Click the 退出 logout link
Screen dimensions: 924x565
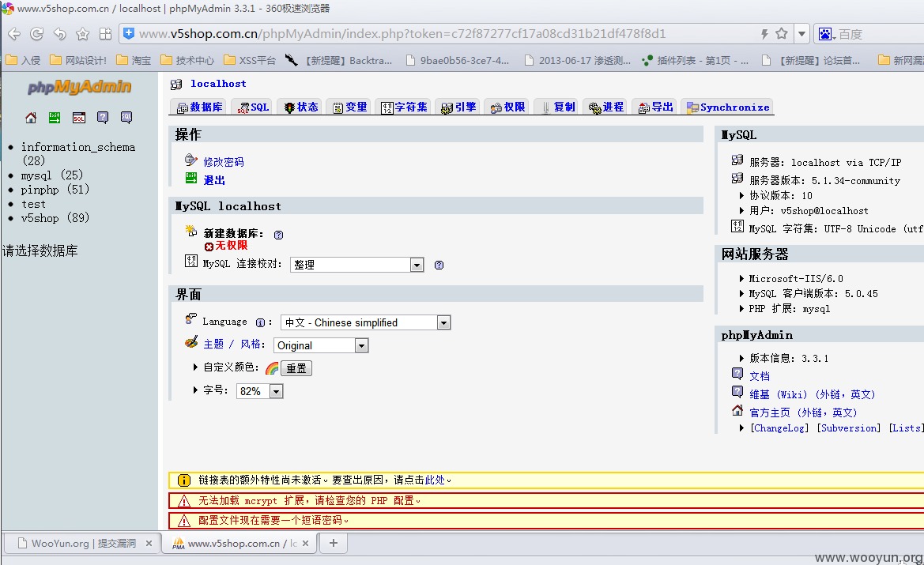point(214,180)
